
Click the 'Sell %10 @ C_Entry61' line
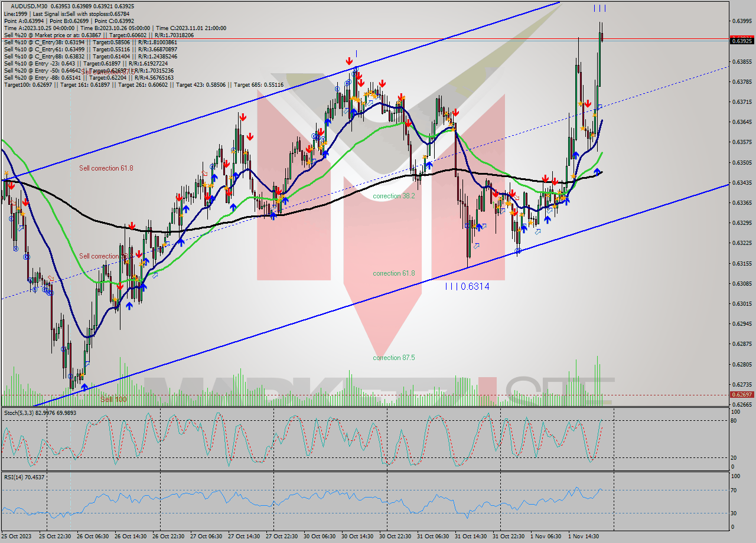pyautogui.click(x=90, y=49)
